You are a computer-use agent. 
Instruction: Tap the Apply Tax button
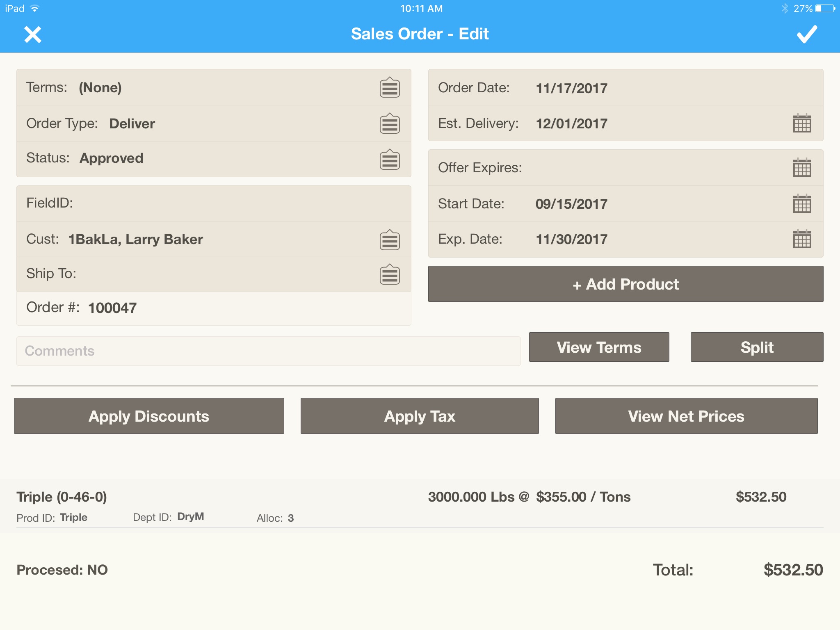[x=420, y=416]
